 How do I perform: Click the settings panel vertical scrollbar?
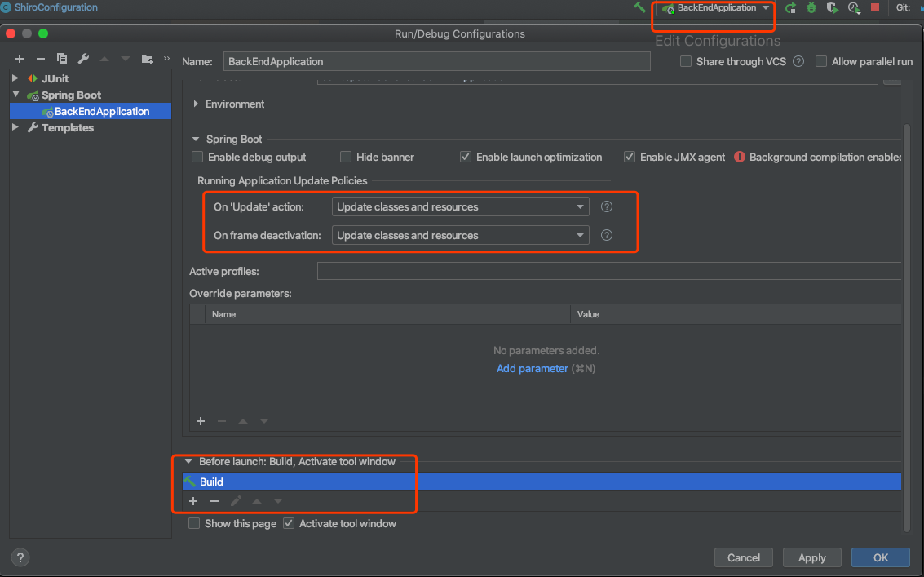click(907, 327)
